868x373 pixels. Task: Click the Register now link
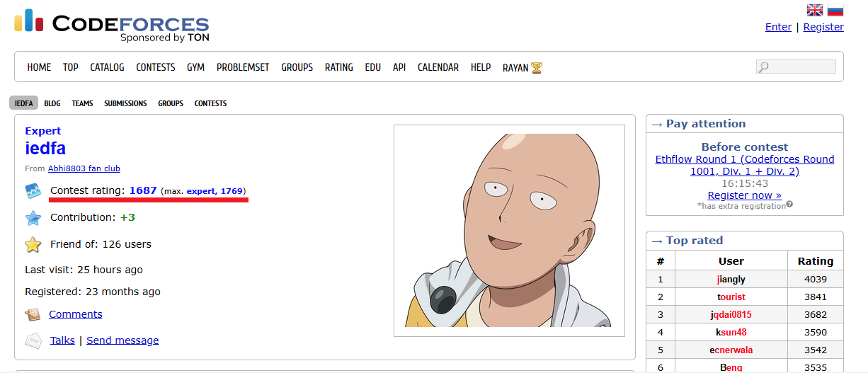(x=745, y=195)
